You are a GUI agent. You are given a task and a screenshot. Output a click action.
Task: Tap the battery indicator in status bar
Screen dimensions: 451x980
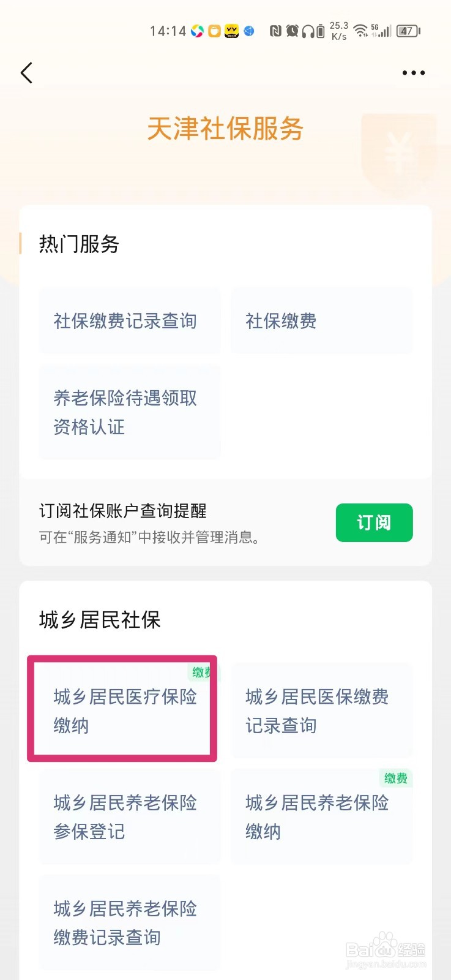coord(408,31)
